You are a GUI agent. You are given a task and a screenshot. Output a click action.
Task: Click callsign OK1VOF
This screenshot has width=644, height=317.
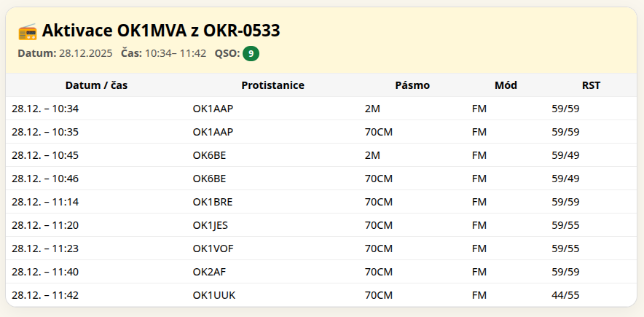(x=213, y=248)
